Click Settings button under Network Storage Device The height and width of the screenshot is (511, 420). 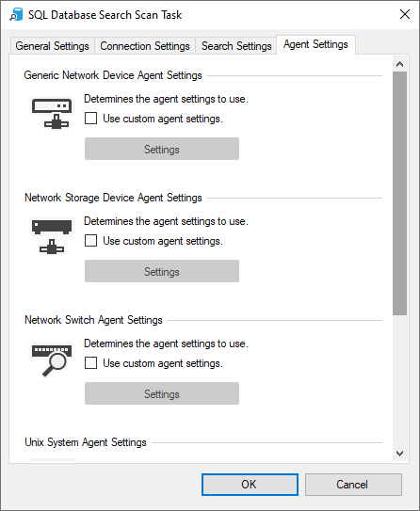point(162,271)
